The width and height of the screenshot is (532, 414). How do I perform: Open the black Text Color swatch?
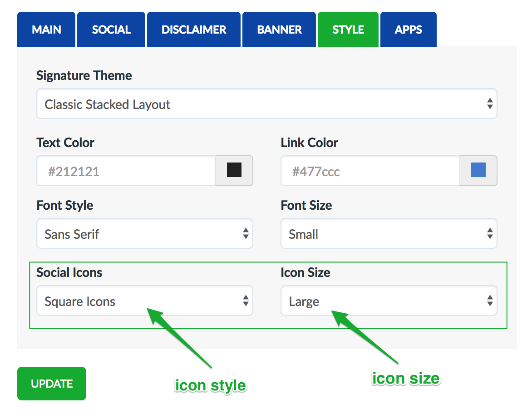point(234,171)
